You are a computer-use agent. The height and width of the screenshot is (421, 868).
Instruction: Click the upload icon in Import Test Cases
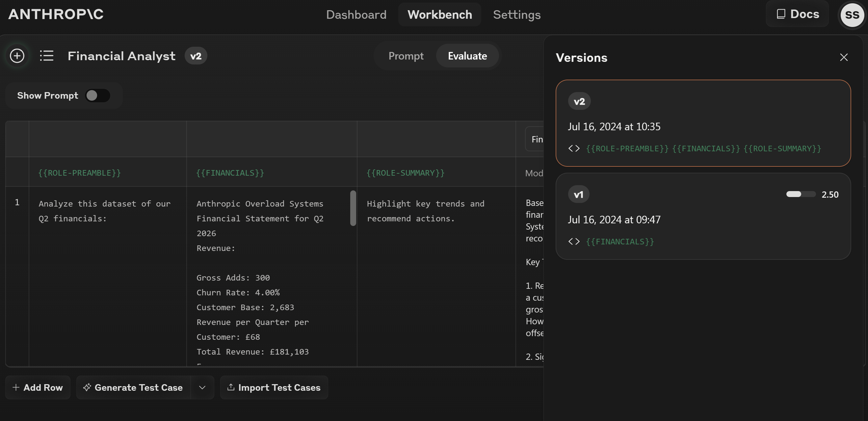coord(231,387)
